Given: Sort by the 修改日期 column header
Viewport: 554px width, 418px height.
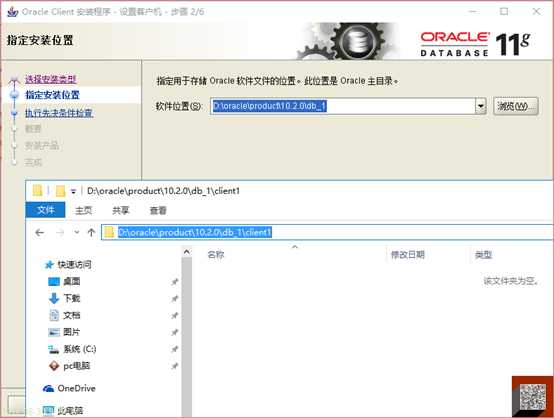Looking at the screenshot, I should click(x=407, y=254).
